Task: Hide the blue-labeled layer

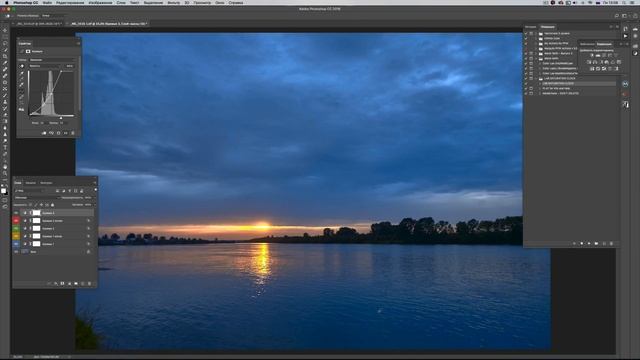Action: pos(16,244)
